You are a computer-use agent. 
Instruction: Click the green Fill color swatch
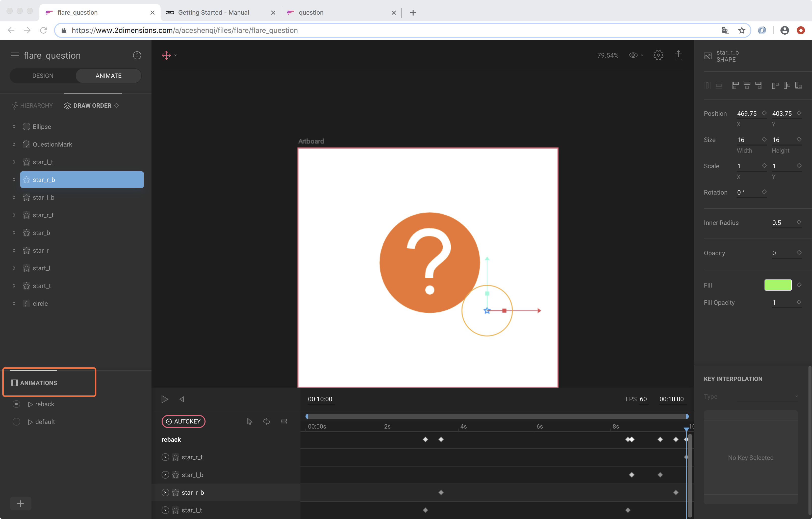(x=778, y=285)
